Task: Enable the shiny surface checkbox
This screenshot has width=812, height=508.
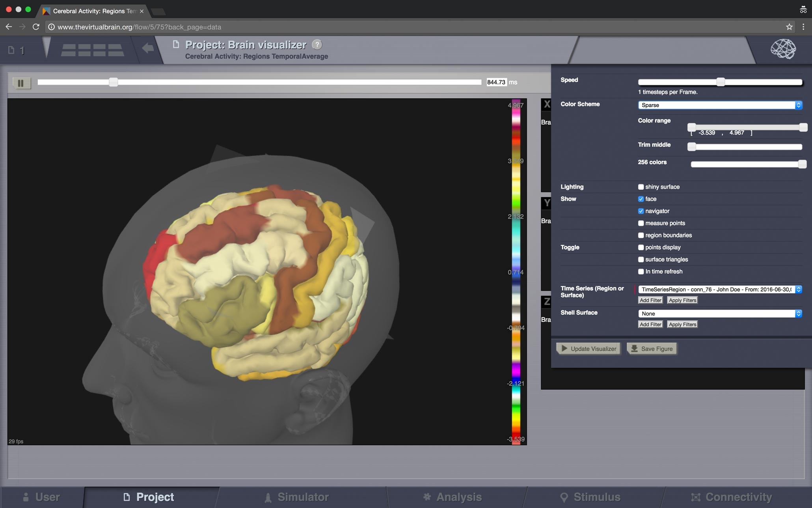Action: point(641,187)
